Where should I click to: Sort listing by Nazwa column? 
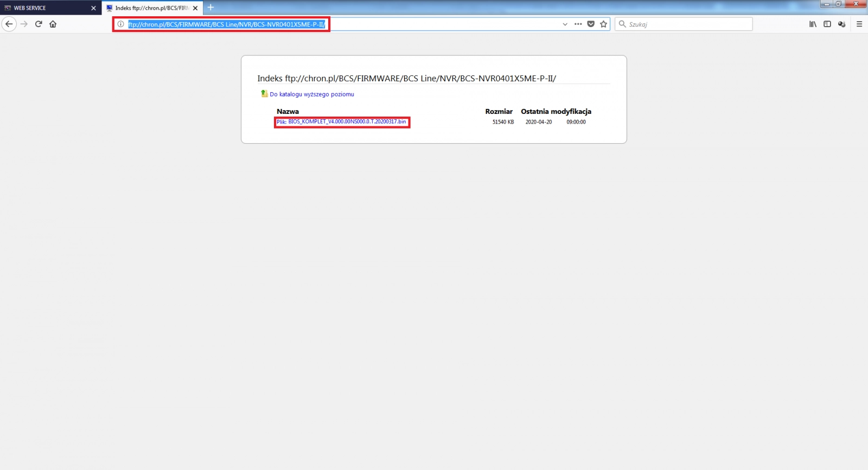point(288,112)
